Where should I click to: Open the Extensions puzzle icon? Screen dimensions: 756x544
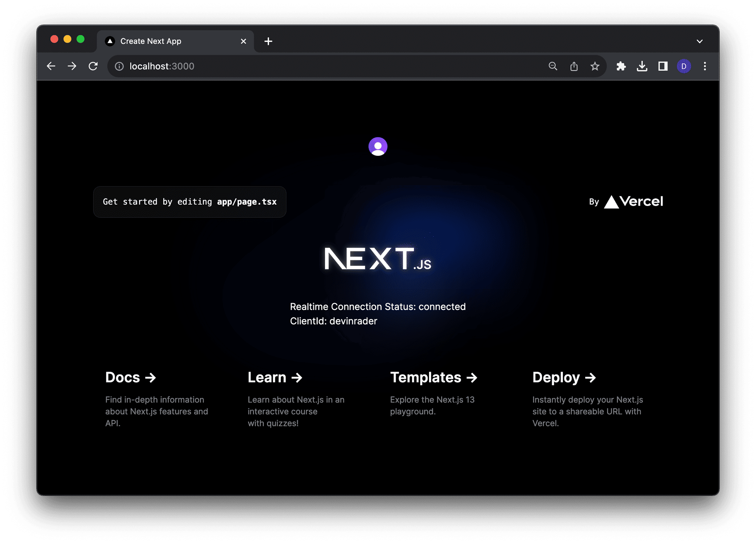click(621, 66)
